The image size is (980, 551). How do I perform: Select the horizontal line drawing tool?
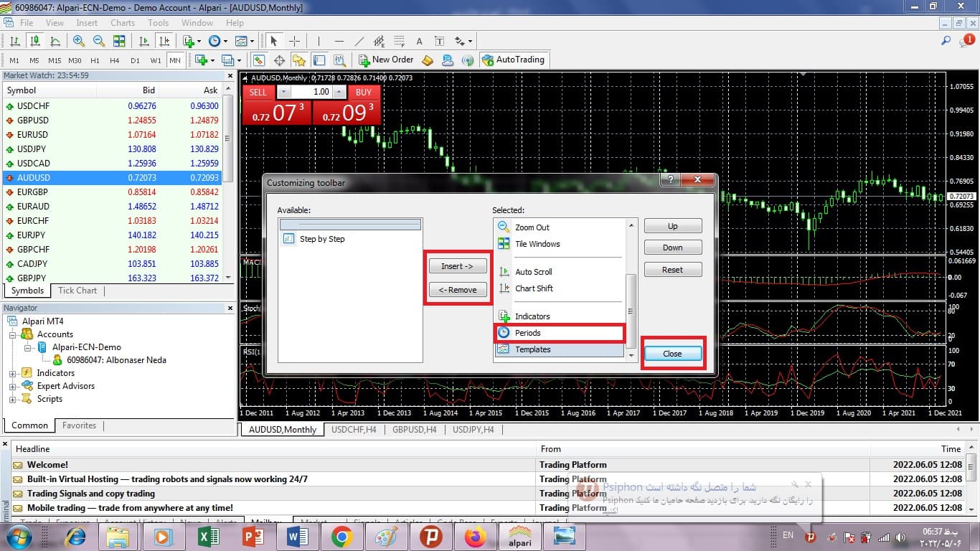tap(339, 41)
